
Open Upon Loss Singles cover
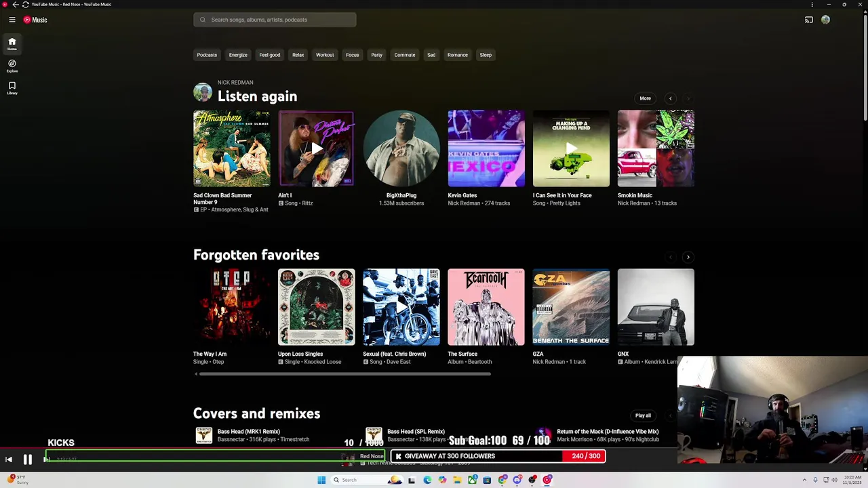tap(316, 307)
